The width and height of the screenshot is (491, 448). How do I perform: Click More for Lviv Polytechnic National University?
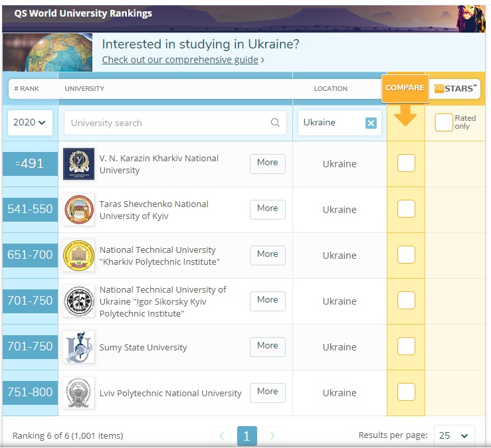[267, 393]
